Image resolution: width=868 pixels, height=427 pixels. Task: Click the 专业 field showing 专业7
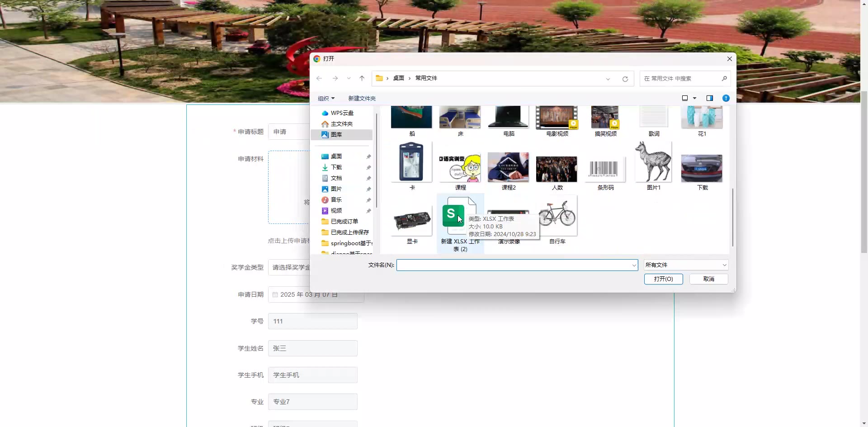click(313, 402)
